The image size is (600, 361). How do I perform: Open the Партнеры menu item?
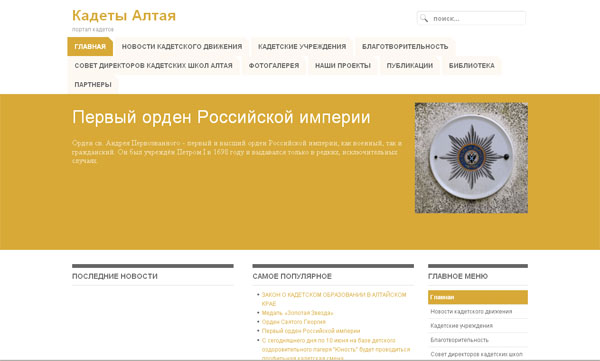coord(93,85)
